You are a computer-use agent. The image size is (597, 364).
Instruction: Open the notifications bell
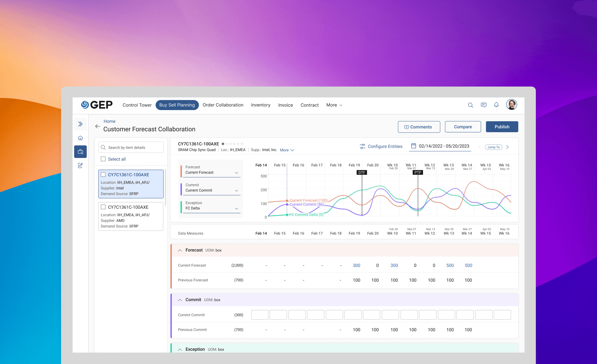click(x=496, y=105)
